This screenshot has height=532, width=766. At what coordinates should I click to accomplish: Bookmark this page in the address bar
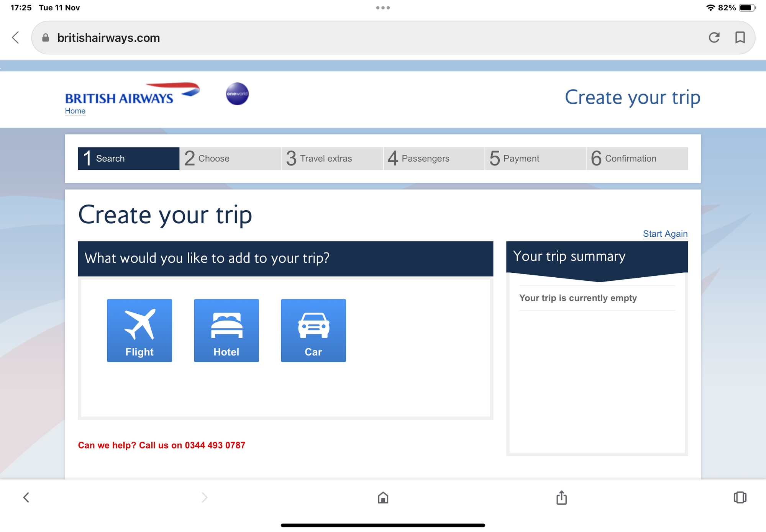pyautogui.click(x=740, y=38)
